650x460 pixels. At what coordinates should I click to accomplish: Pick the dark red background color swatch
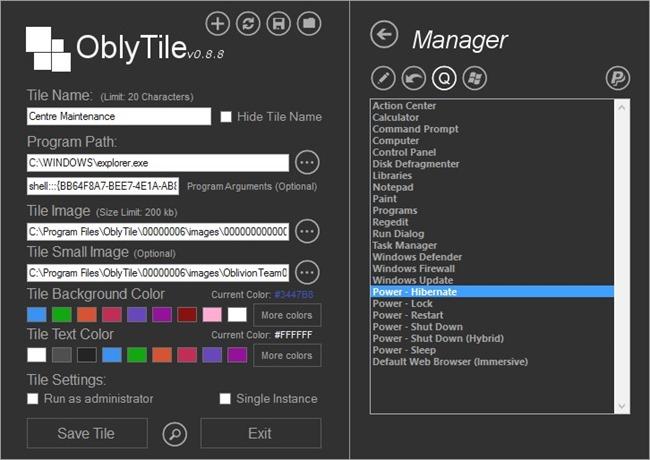tap(187, 315)
